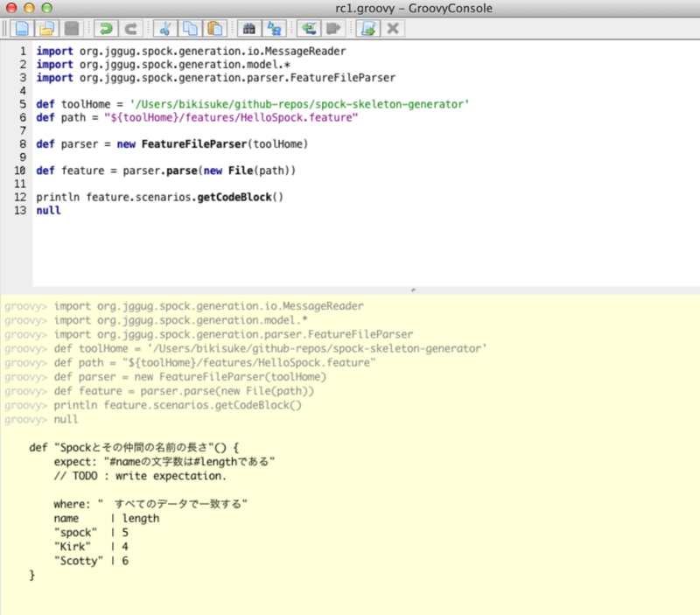Click '// TODO : write expectation.' output

coord(140,476)
